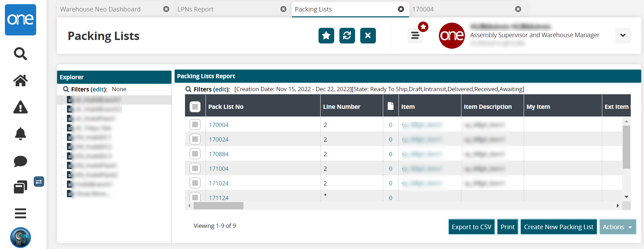The height and width of the screenshot is (249, 644).
Task: Open the Actions dropdown button
Action: (618, 227)
